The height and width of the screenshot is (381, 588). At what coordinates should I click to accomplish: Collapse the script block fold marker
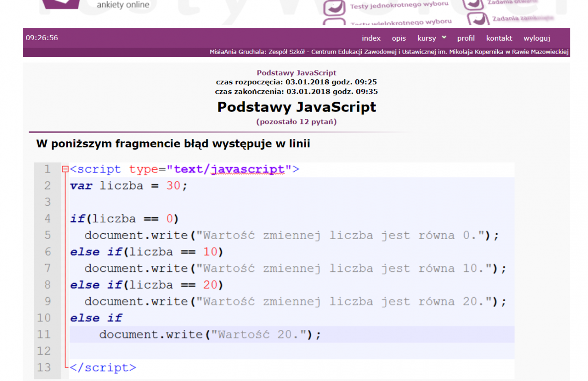click(65, 169)
